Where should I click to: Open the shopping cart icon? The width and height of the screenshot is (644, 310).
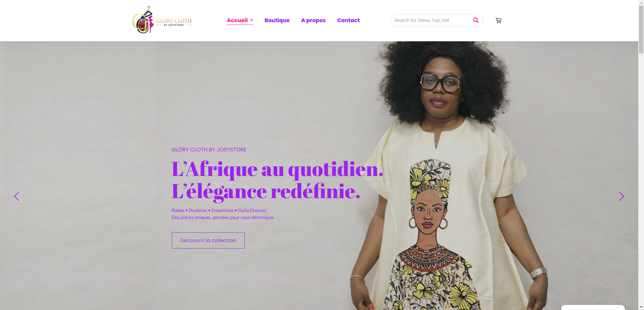click(498, 20)
